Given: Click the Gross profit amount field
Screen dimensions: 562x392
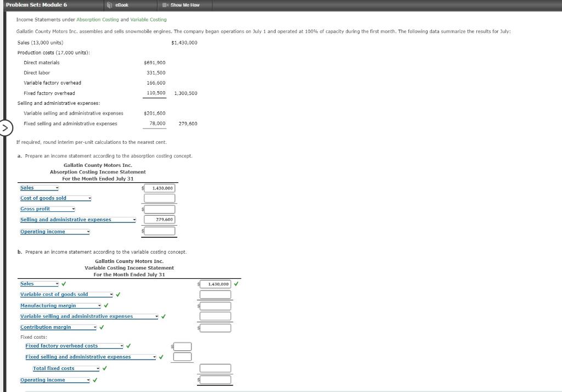Looking at the screenshot, I should 160,209.
